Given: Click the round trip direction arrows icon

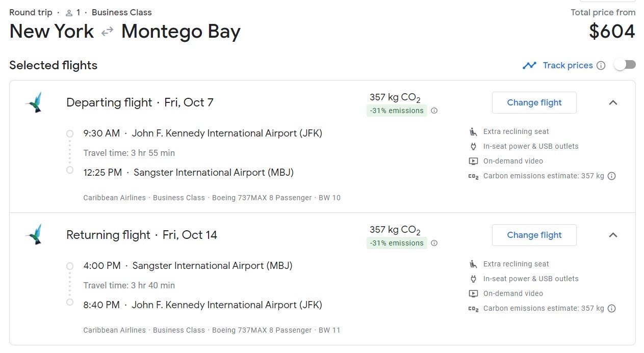Looking at the screenshot, I should tap(107, 32).
